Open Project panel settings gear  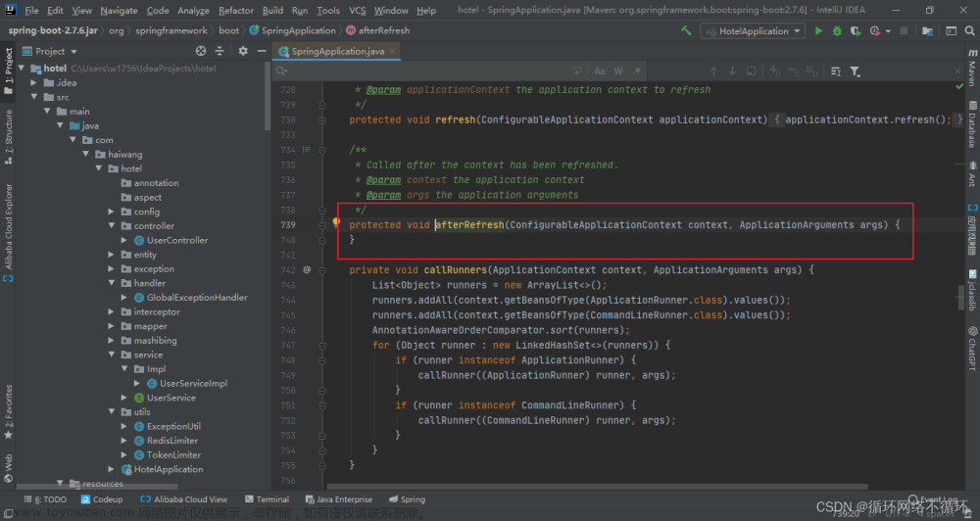point(243,51)
